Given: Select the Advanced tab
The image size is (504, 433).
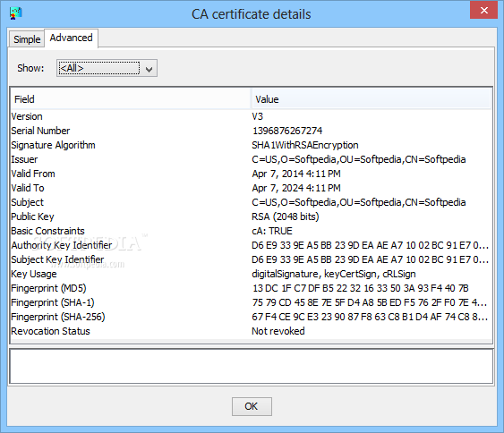Looking at the screenshot, I should (x=71, y=38).
